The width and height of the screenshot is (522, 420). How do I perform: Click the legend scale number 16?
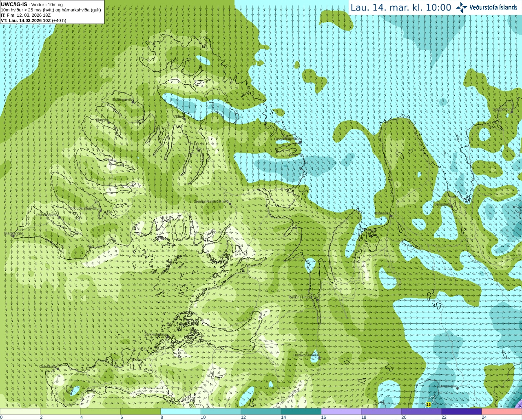tap(323, 417)
